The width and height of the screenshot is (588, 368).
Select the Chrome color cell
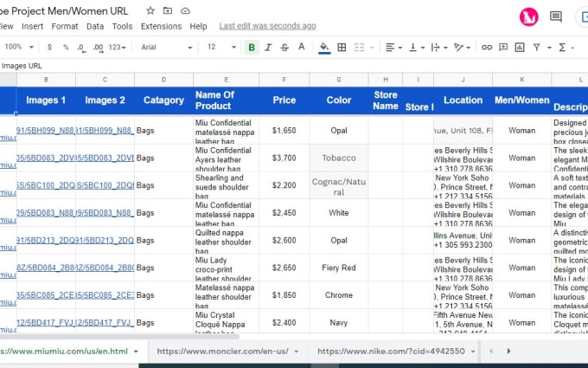click(x=339, y=295)
